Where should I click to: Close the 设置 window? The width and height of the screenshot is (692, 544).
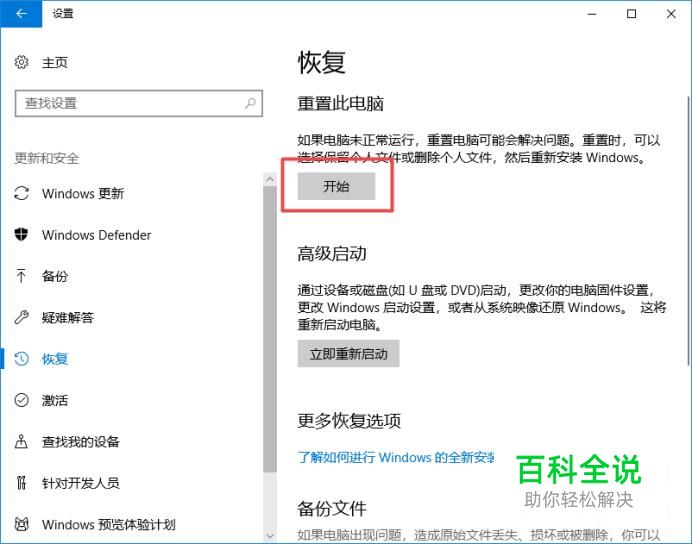click(x=671, y=14)
